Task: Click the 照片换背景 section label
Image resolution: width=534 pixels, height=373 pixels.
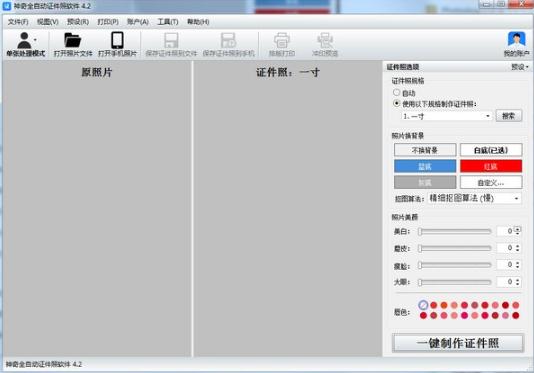Action: (408, 136)
